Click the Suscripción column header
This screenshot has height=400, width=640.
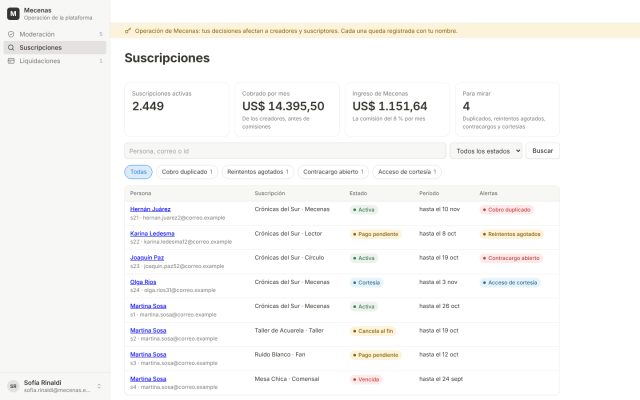point(270,193)
